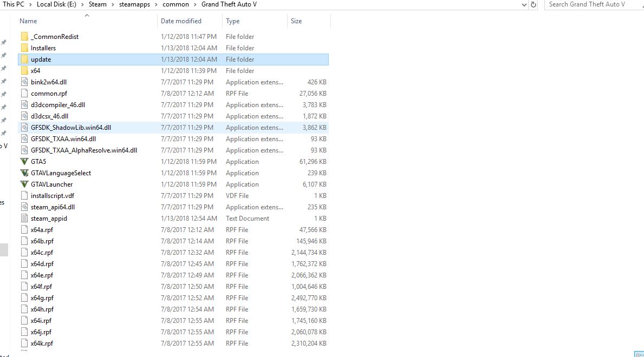This screenshot has height=357, width=644.
Task: Expand the chevron after common in the address bar
Action: (x=195, y=4)
